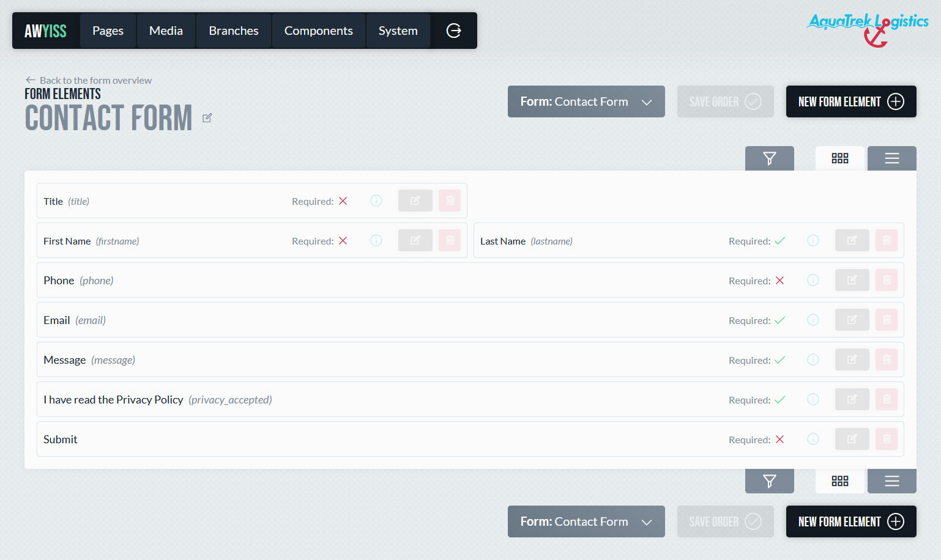Expand the bottom Form: Contact Form dropdown

point(586,521)
